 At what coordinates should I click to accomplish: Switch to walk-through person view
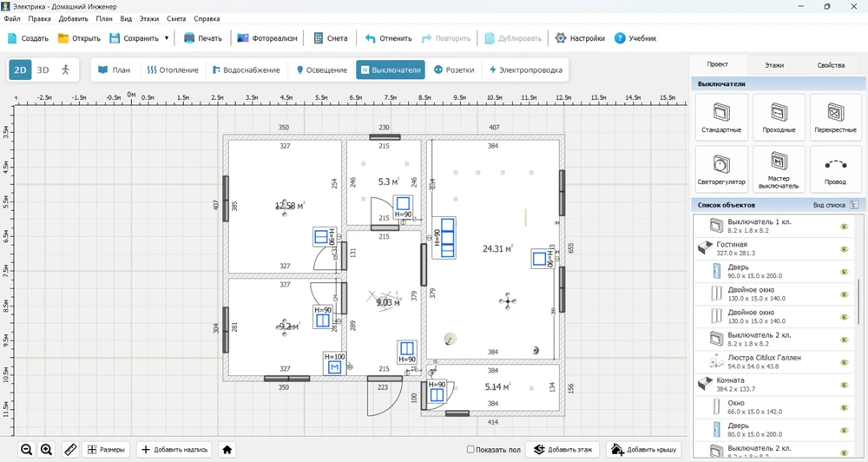[x=65, y=69]
